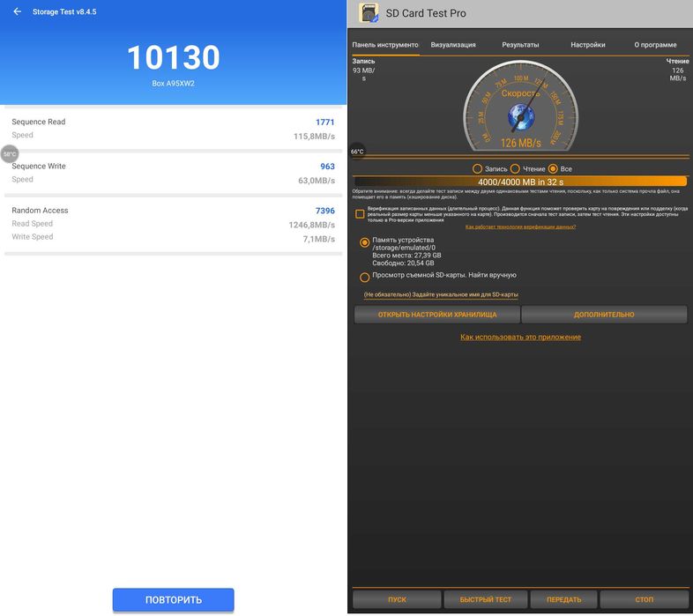Stop the test with СТОП button
Screen dimensions: 693x616
click(x=645, y=599)
